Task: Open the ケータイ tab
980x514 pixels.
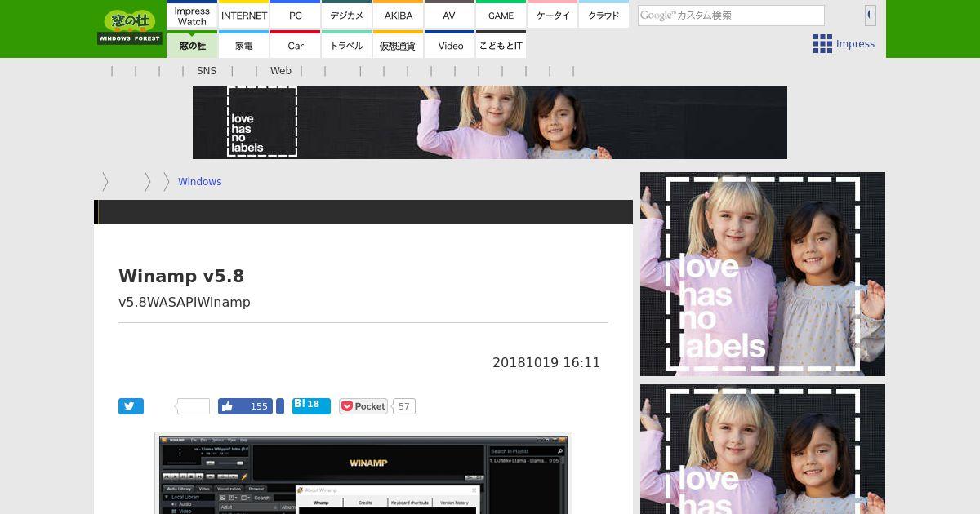Action: click(x=553, y=16)
